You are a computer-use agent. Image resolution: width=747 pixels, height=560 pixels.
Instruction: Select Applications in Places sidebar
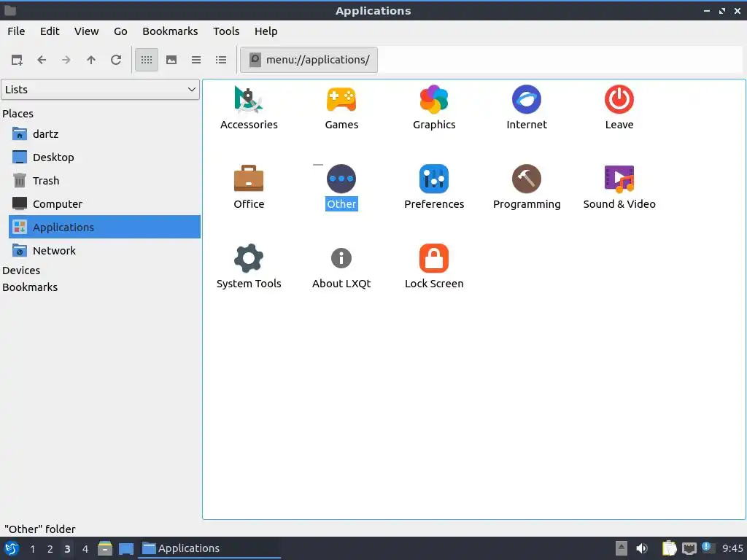coord(104,227)
